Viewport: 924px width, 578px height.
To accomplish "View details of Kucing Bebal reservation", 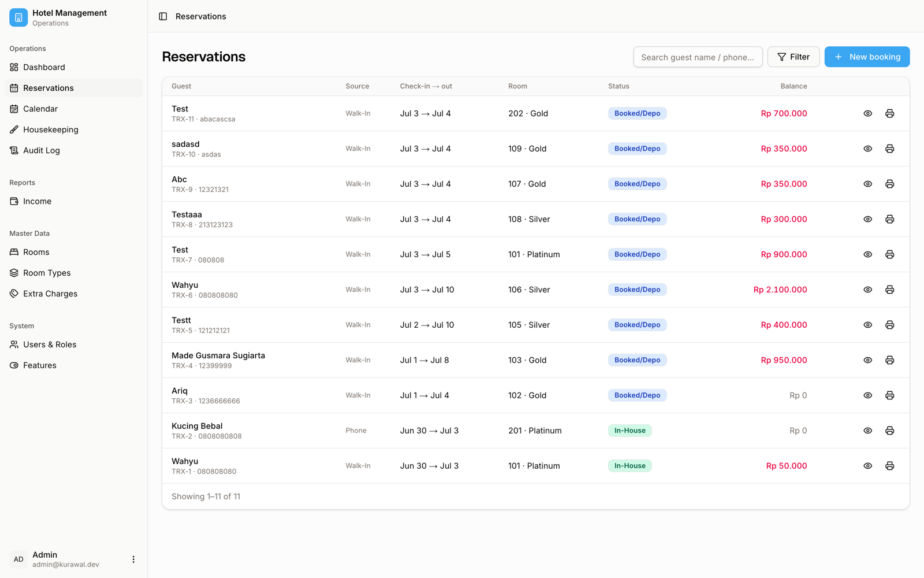I will [x=867, y=431].
